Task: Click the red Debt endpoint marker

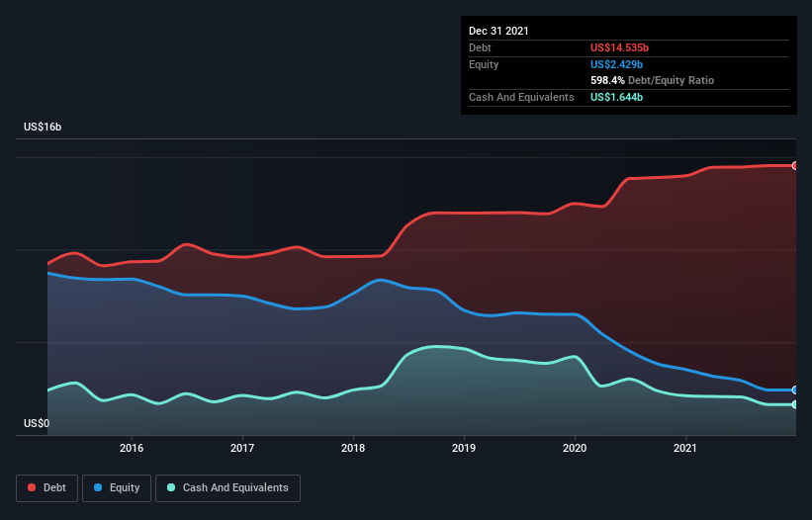Action: (x=795, y=165)
